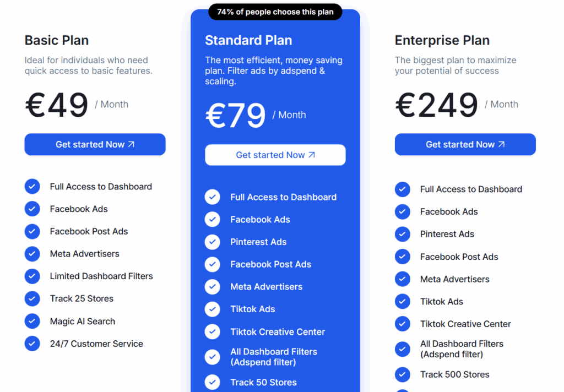
Task: Click the Track 500 Stores check icon
Action: pyautogui.click(x=402, y=374)
